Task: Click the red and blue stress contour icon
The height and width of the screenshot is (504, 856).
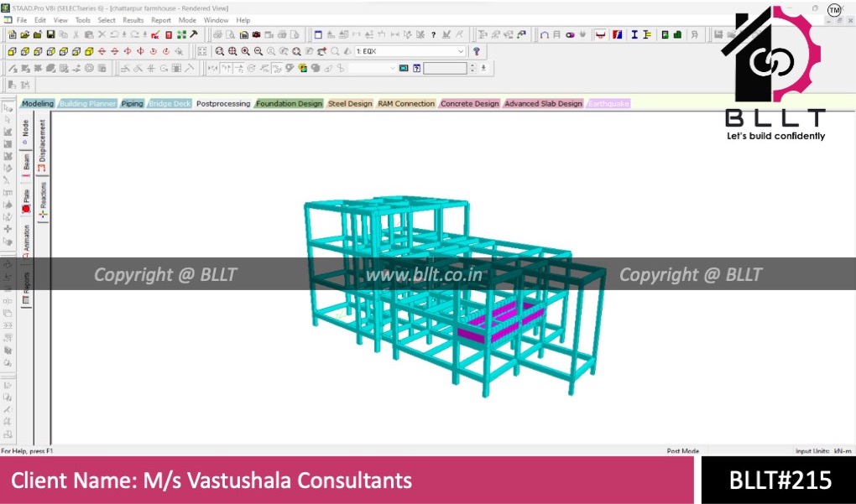Action: point(618,34)
